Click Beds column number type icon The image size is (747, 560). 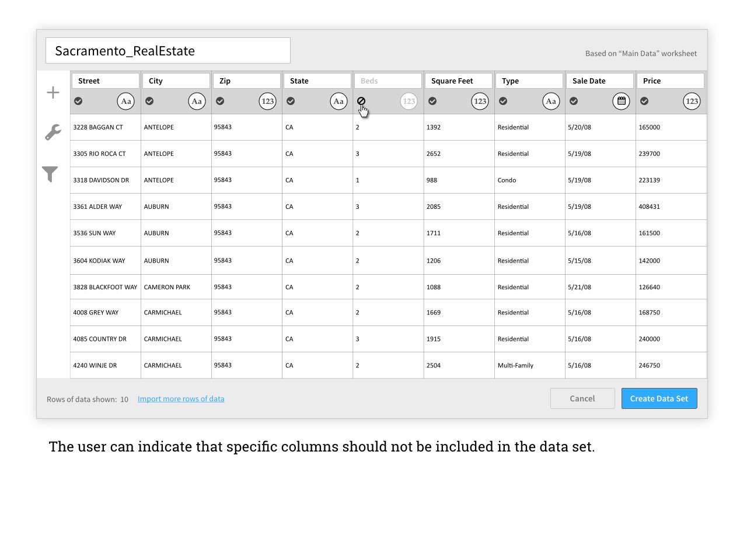[x=409, y=101]
